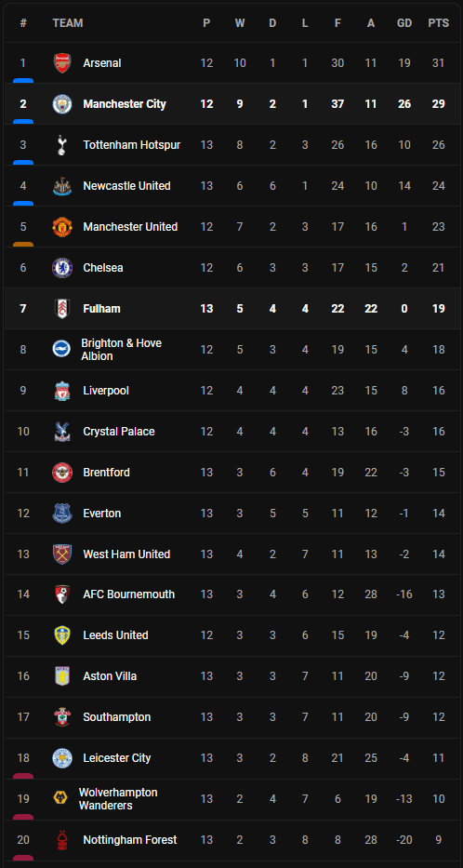
Task: Sort standings by GD column header
Action: click(404, 23)
